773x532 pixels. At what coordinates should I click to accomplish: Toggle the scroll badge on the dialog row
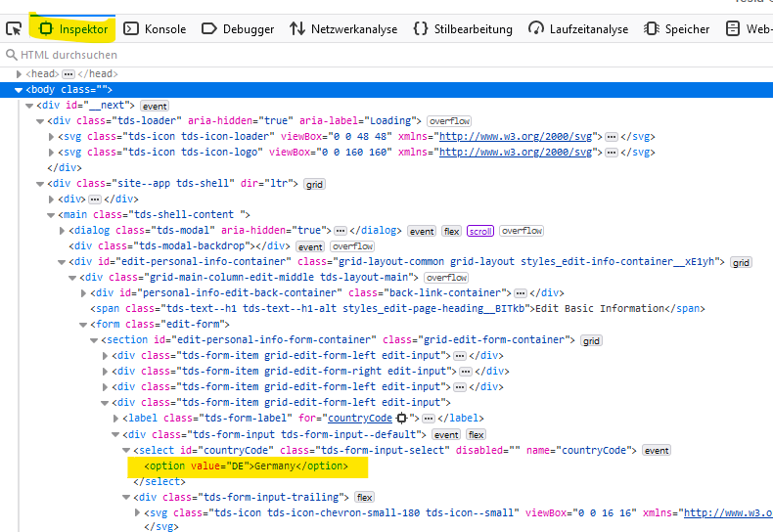coord(480,231)
